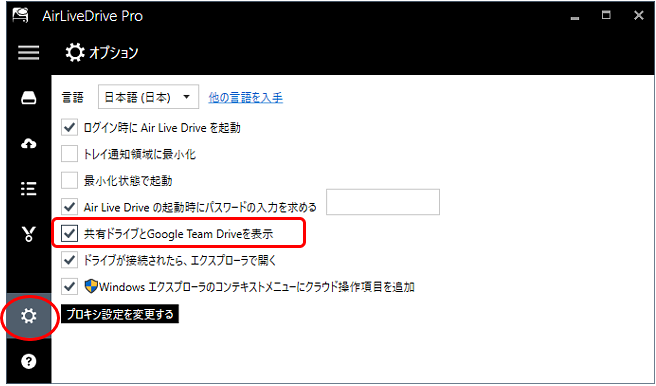Toggle 起動時にパスワードの入力を求める checkbox
This screenshot has height=386, width=656.
coord(69,207)
